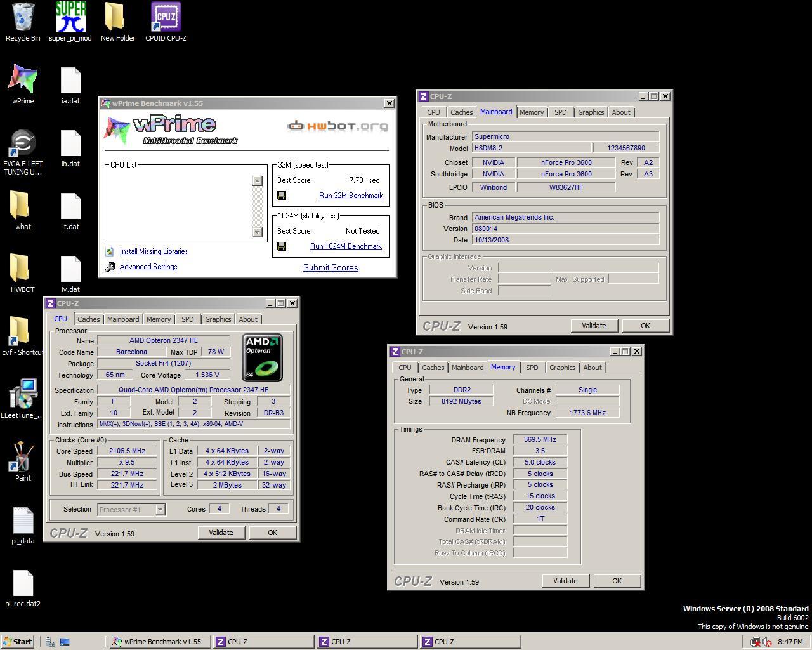This screenshot has width=812, height=650.
Task: Click BIOS Date value 10/13/2008
Action: pyautogui.click(x=566, y=240)
